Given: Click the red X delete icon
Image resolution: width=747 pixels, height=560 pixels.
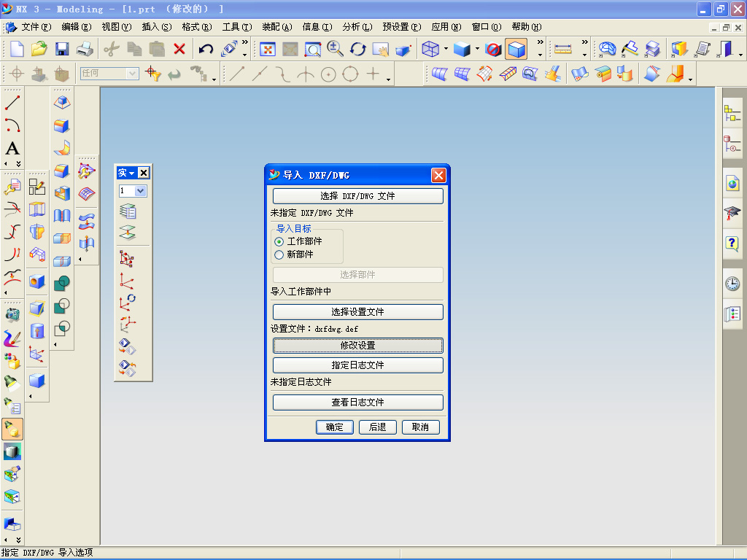Looking at the screenshot, I should pyautogui.click(x=179, y=49).
